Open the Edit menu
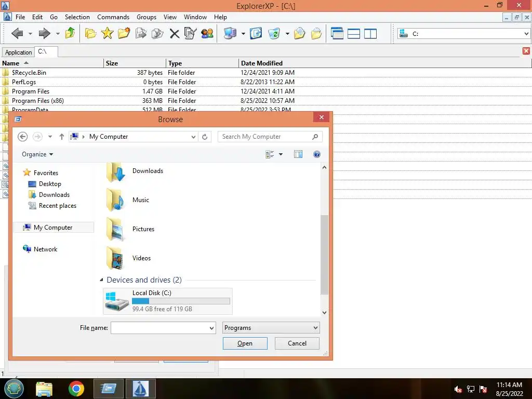The width and height of the screenshot is (532, 399). [x=37, y=17]
